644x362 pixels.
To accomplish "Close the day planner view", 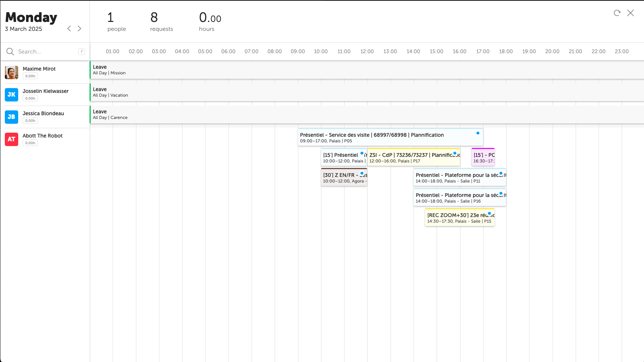I will (630, 13).
